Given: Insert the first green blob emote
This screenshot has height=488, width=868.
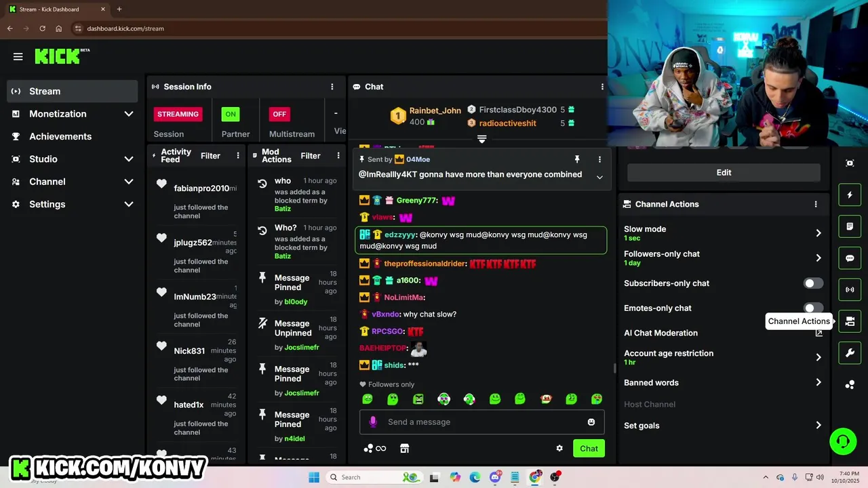Looking at the screenshot, I should tap(368, 399).
